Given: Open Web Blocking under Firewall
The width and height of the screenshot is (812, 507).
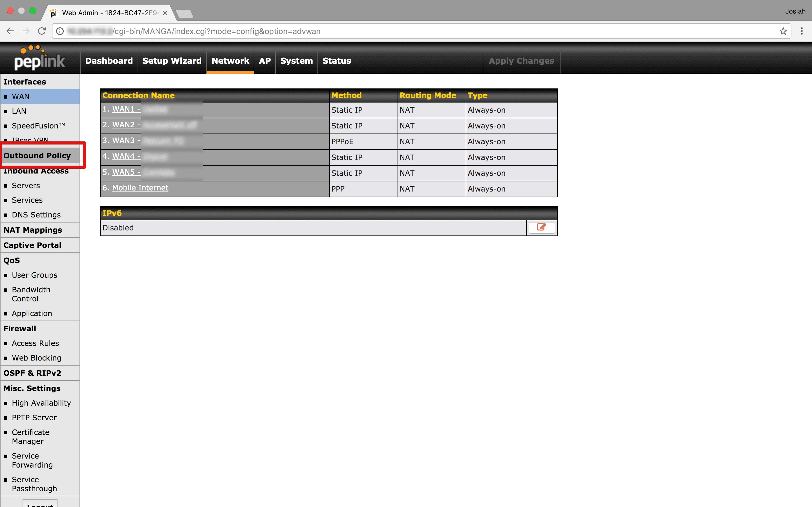Looking at the screenshot, I should click(x=36, y=358).
